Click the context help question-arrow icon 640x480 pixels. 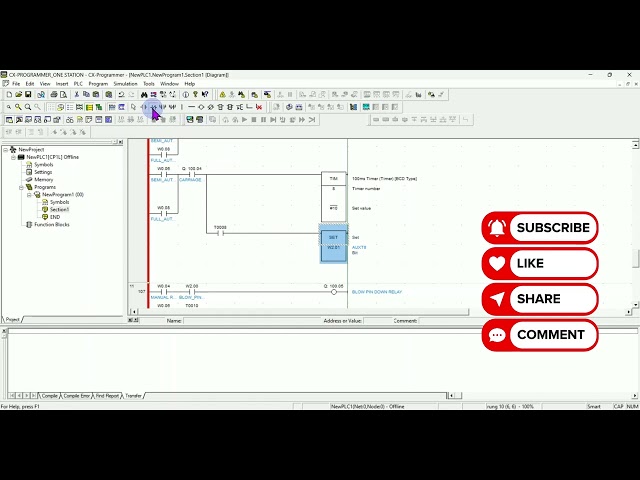coord(205,95)
